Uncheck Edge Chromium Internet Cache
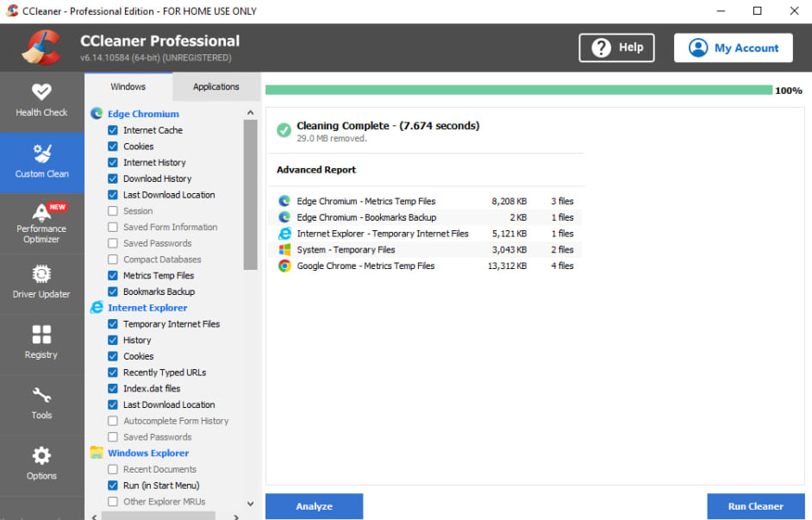 (x=112, y=130)
